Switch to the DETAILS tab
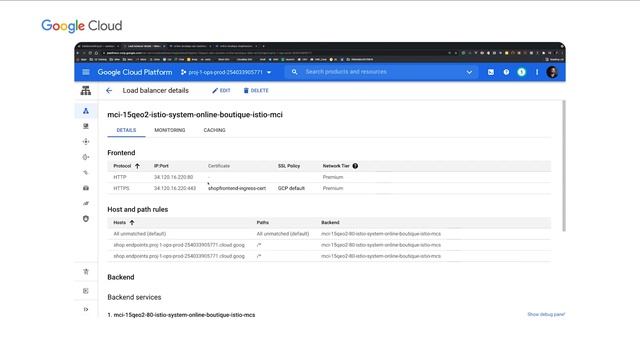The image size is (640, 360). 126,130
